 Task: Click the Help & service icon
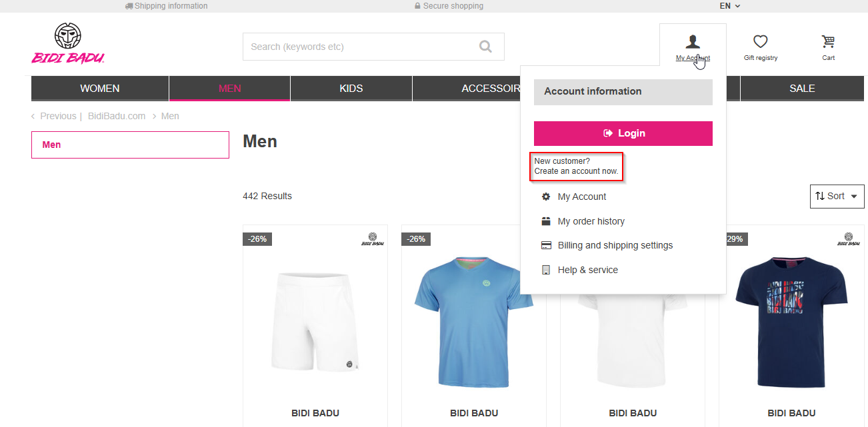546,270
